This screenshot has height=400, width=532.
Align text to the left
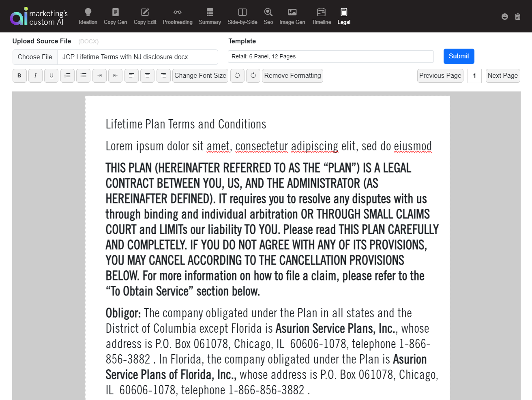pos(131,76)
